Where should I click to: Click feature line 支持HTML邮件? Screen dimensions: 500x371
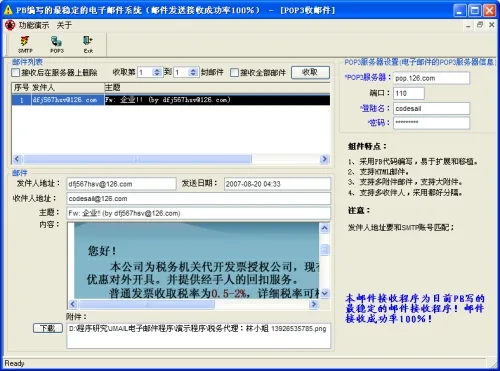click(x=378, y=172)
